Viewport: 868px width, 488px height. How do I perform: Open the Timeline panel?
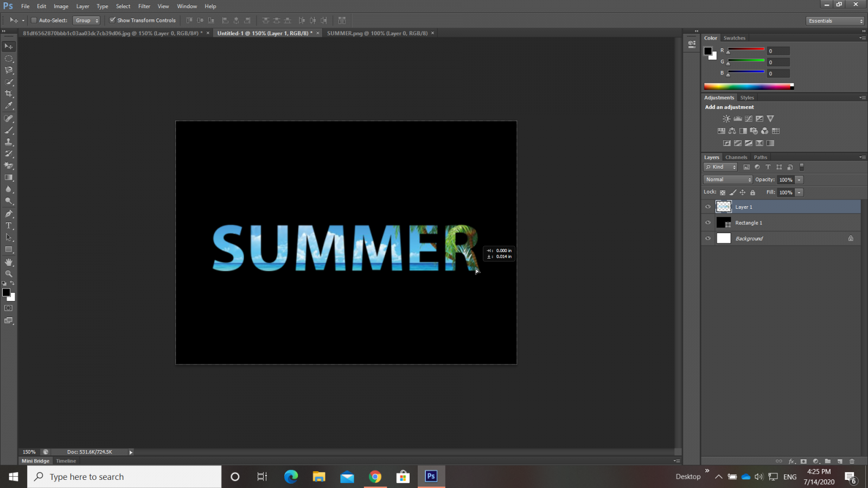66,461
